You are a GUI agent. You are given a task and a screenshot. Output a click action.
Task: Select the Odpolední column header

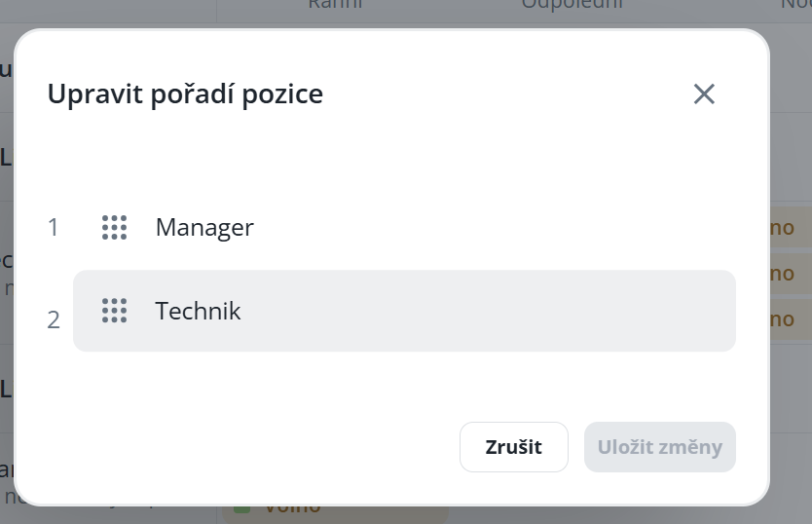pyautogui.click(x=572, y=5)
